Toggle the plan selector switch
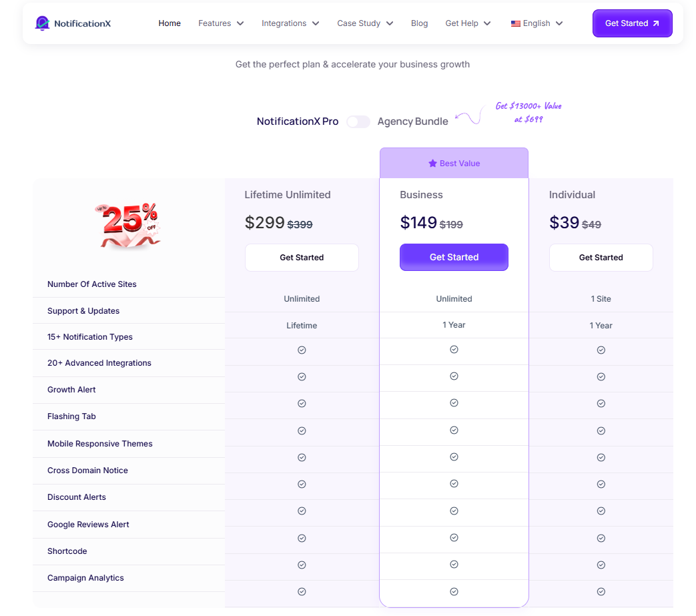696x616 pixels. tap(358, 121)
